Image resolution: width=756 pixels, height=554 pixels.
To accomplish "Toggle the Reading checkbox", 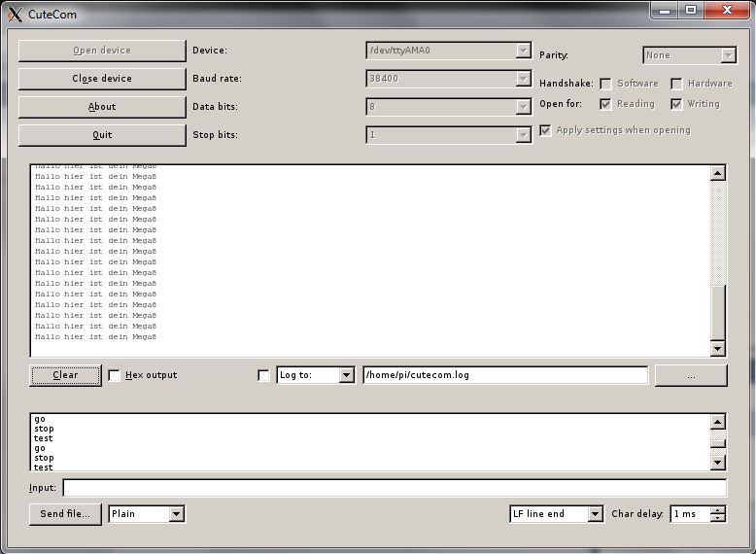I will [605, 104].
